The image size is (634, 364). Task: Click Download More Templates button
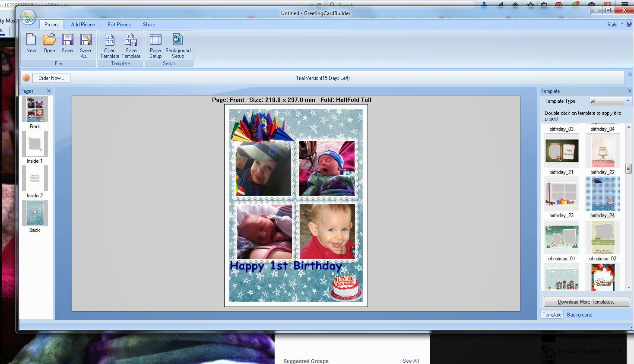point(586,302)
